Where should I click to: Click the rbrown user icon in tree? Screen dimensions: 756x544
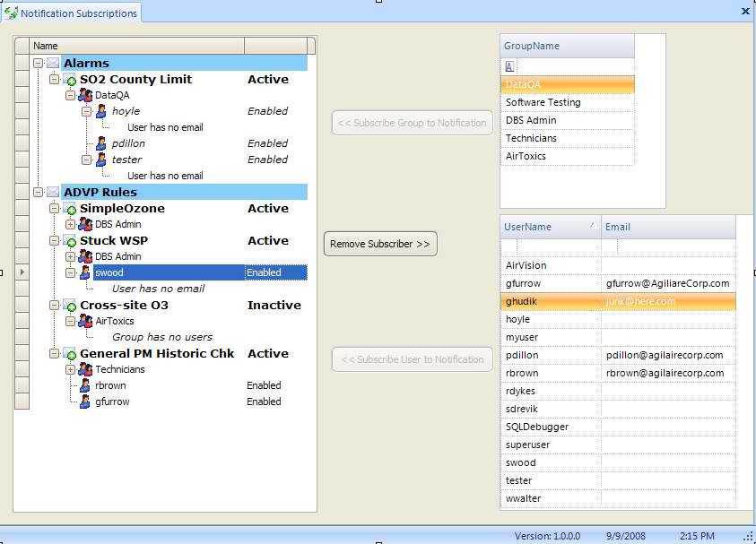tap(85, 385)
